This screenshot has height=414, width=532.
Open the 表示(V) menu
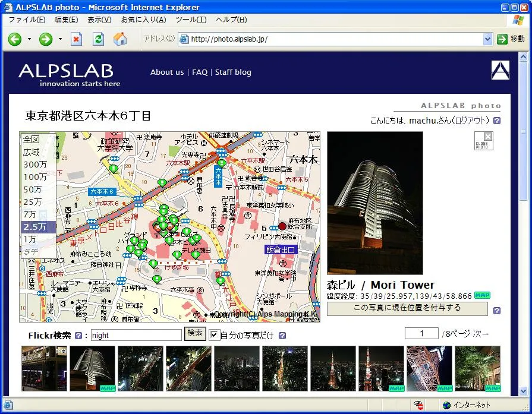coord(99,20)
